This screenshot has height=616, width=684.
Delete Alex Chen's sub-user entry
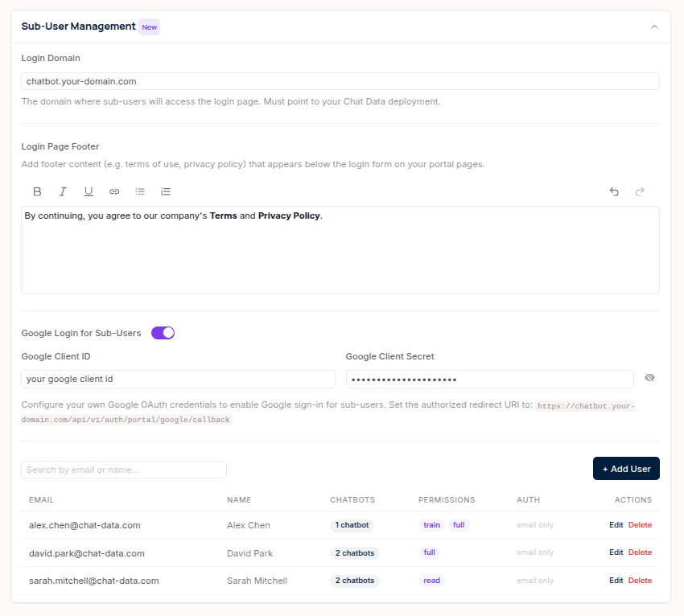(x=641, y=524)
